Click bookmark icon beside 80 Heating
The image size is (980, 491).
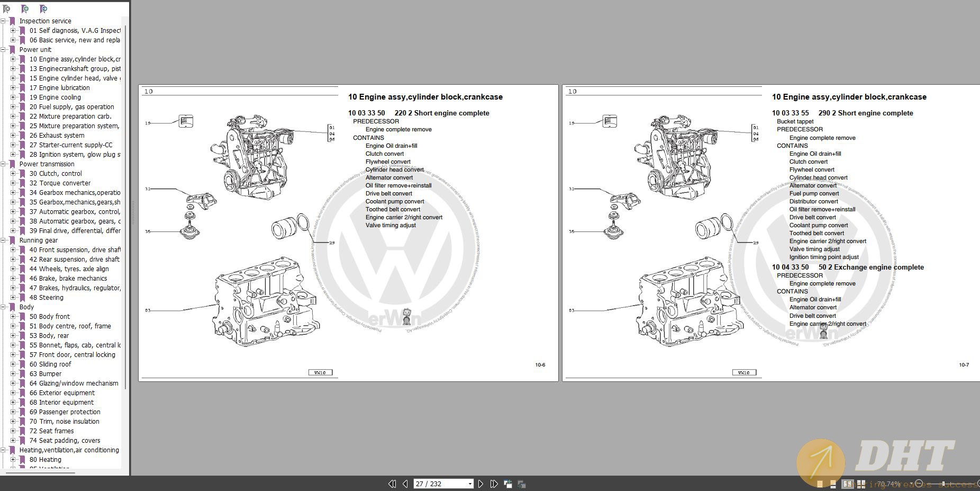click(22, 460)
